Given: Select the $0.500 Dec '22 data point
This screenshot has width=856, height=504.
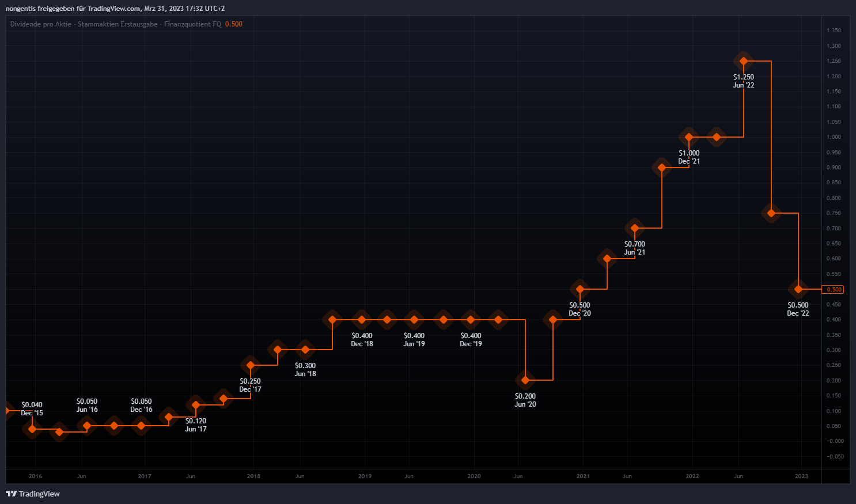Looking at the screenshot, I should coord(798,289).
